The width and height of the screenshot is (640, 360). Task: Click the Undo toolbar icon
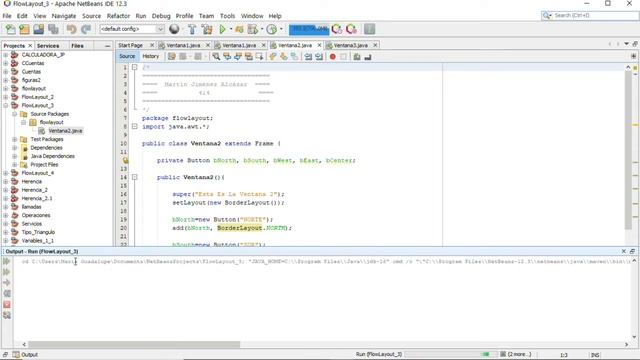pos(71,29)
